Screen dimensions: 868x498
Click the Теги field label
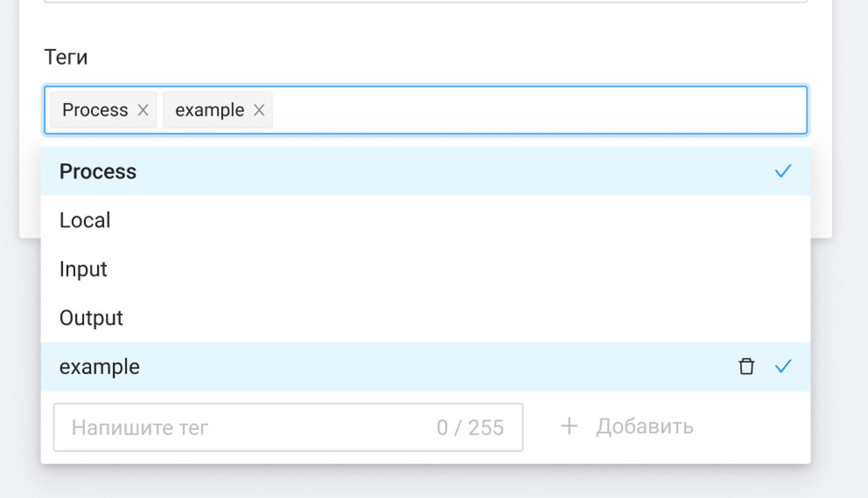point(66,56)
